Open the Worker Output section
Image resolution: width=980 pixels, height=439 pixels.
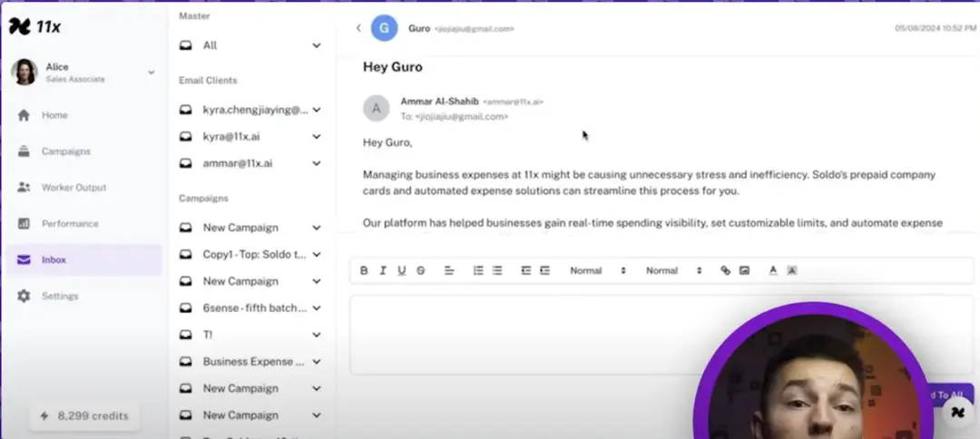[73, 188]
